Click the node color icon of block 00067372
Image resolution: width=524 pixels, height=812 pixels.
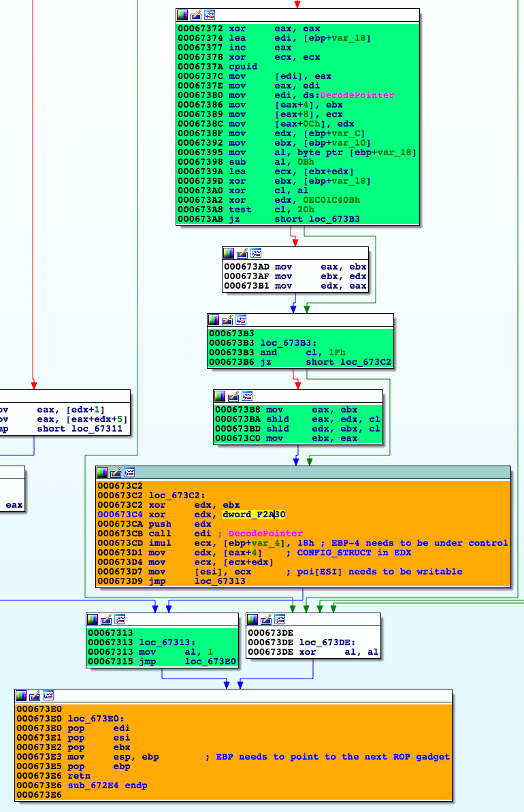click(182, 15)
